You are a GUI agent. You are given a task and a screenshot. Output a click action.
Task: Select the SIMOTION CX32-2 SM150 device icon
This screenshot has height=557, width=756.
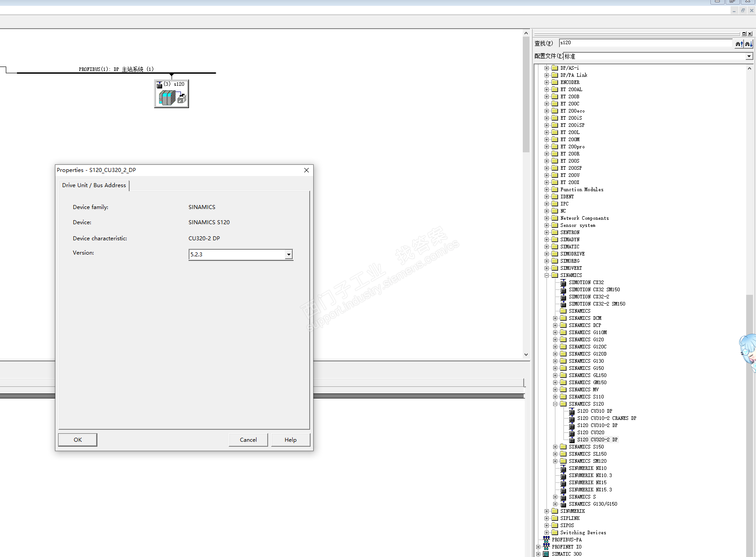pyautogui.click(x=563, y=304)
